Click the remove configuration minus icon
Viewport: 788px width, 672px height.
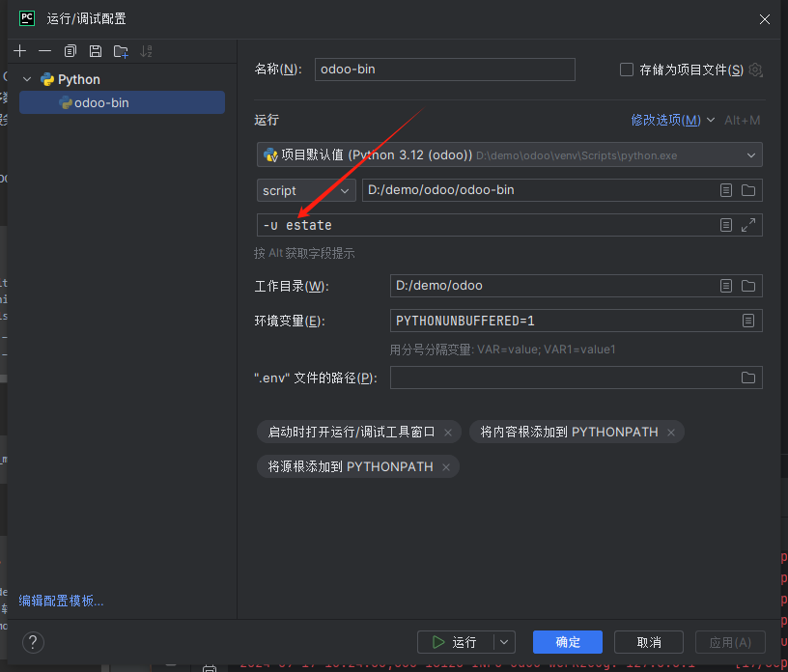45,51
